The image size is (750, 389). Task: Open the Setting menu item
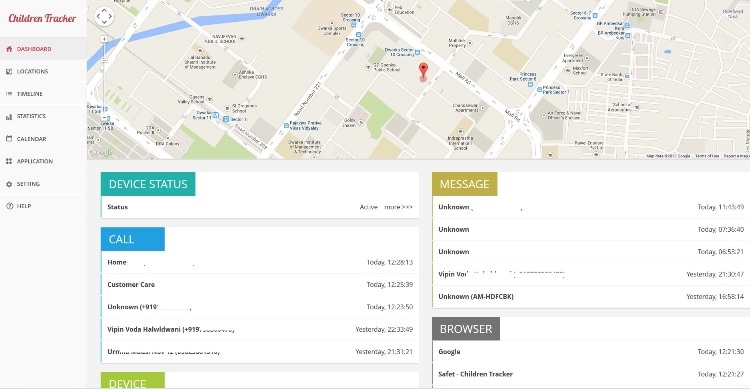tap(43, 184)
